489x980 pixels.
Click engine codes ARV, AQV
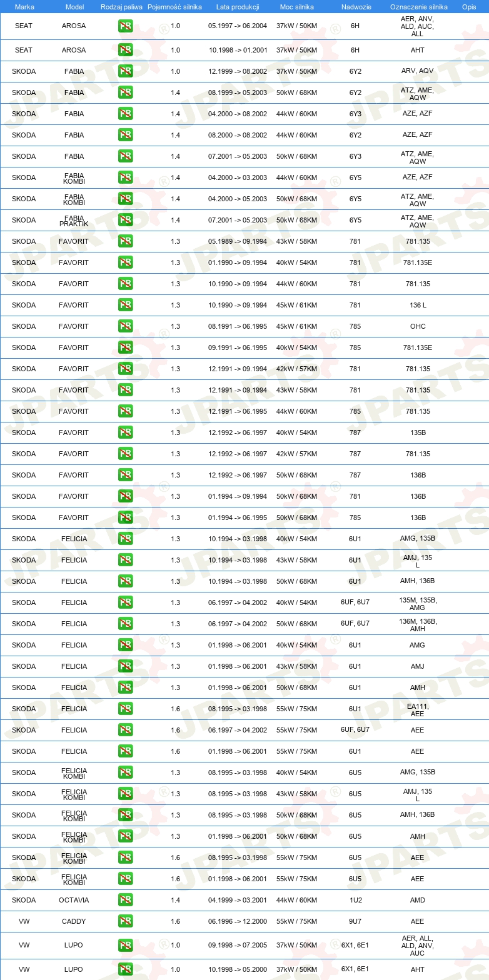point(418,71)
